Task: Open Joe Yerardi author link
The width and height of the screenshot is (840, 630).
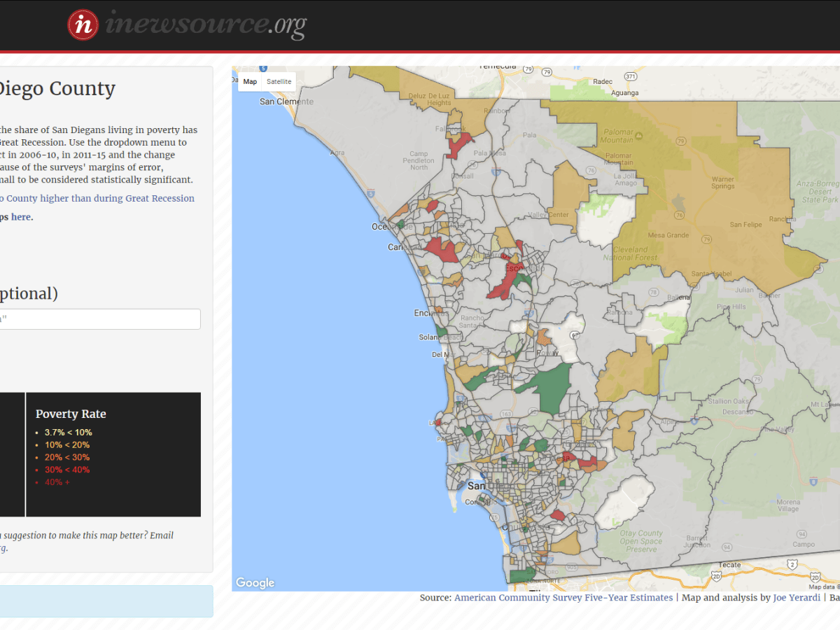Action: click(797, 598)
